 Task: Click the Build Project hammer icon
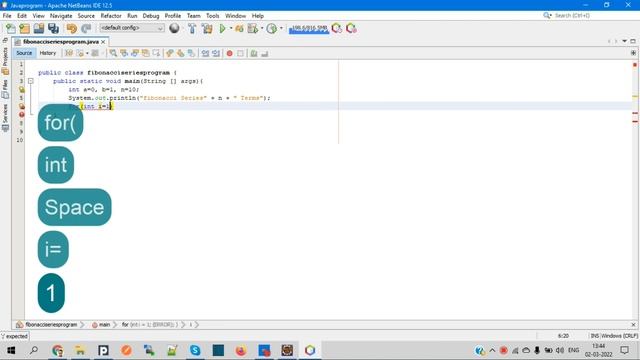click(x=192, y=28)
